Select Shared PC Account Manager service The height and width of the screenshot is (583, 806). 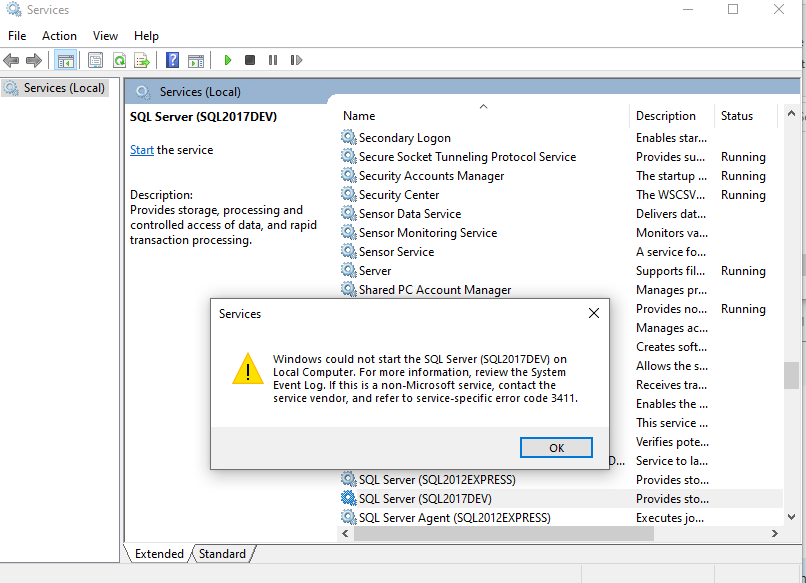(435, 289)
